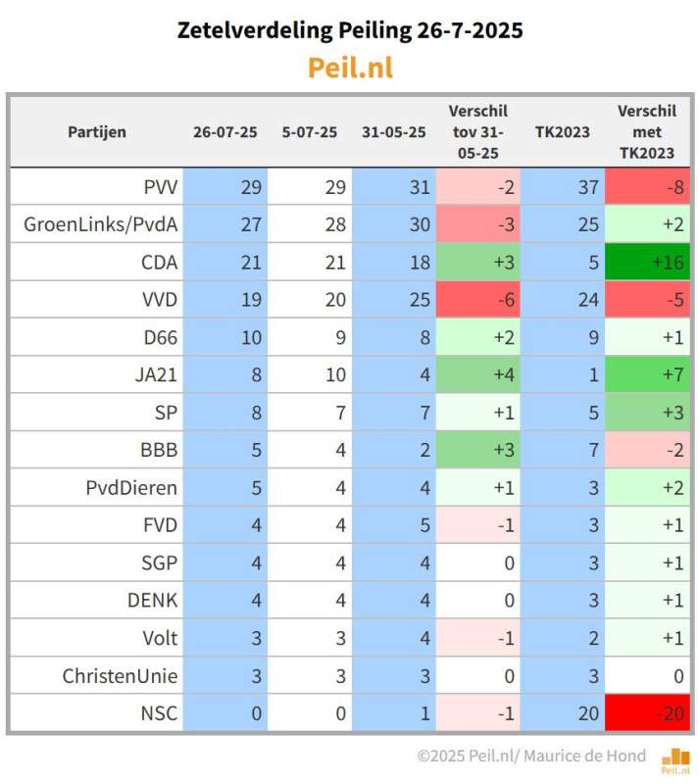Select the PvdDieren row label
This screenshot has height=784, width=698.
131,487
